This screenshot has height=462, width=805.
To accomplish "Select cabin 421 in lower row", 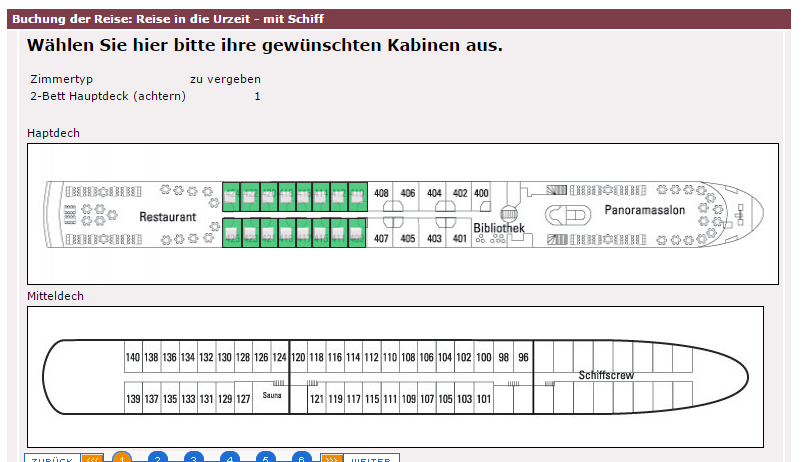I will [x=267, y=235].
